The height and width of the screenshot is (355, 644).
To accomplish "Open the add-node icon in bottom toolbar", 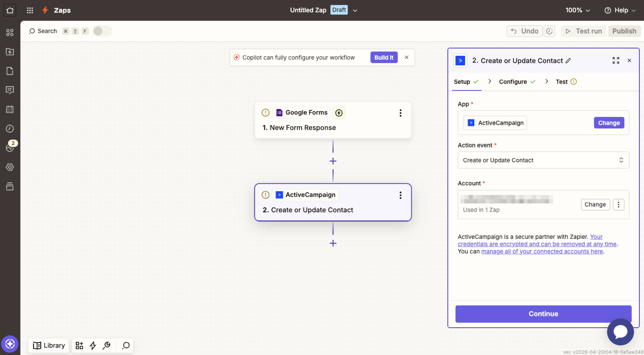I will (79, 345).
